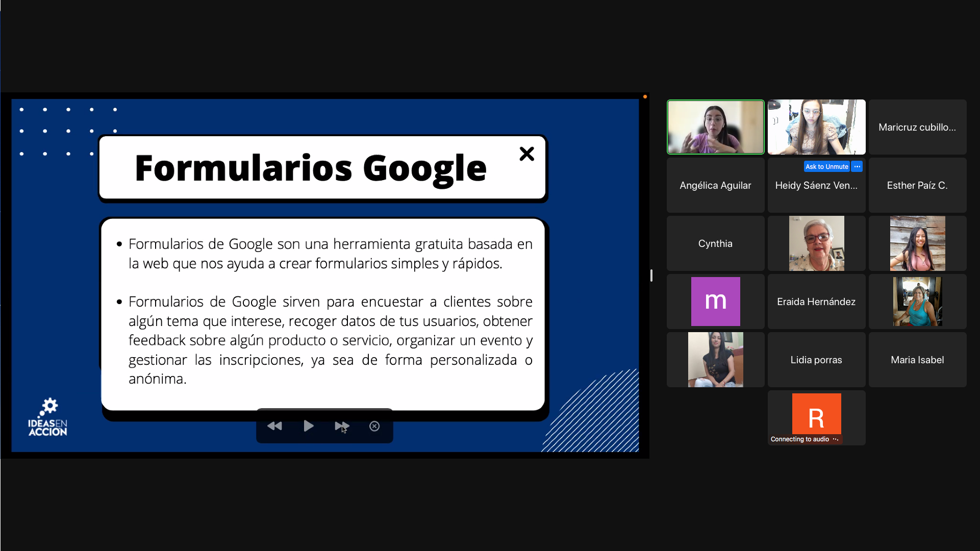Close the Formularios Google popup with X
The height and width of the screenshot is (551, 980).
(526, 154)
